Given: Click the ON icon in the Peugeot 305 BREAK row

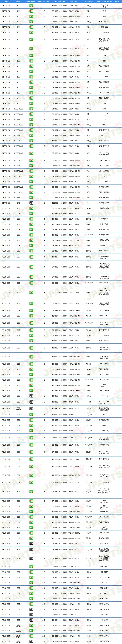Looking at the screenshot, I should (31, 409).
